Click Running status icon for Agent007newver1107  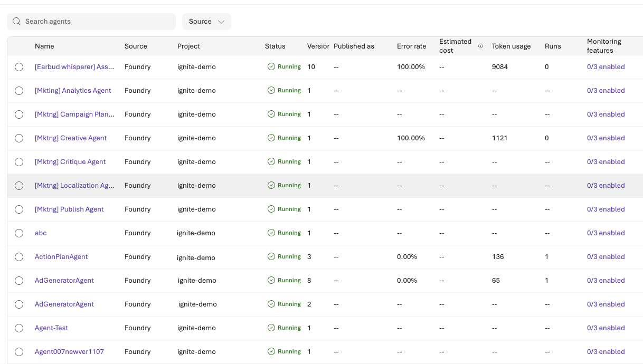click(271, 351)
